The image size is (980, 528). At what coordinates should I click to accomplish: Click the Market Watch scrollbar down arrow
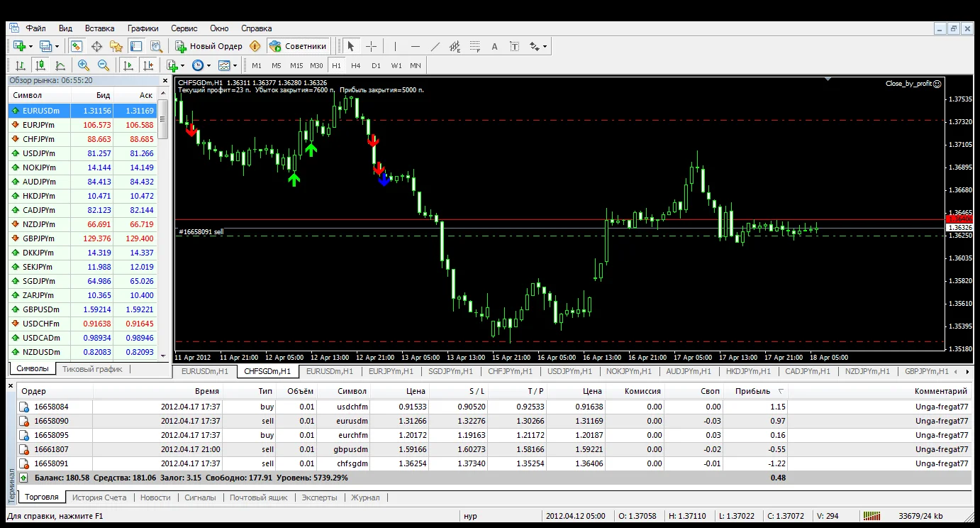pos(163,356)
